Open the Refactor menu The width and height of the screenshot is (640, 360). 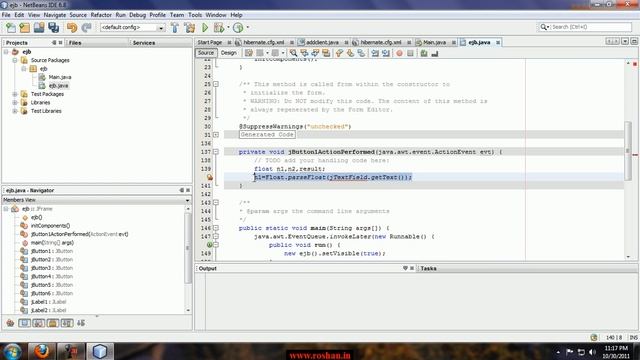click(x=101, y=15)
